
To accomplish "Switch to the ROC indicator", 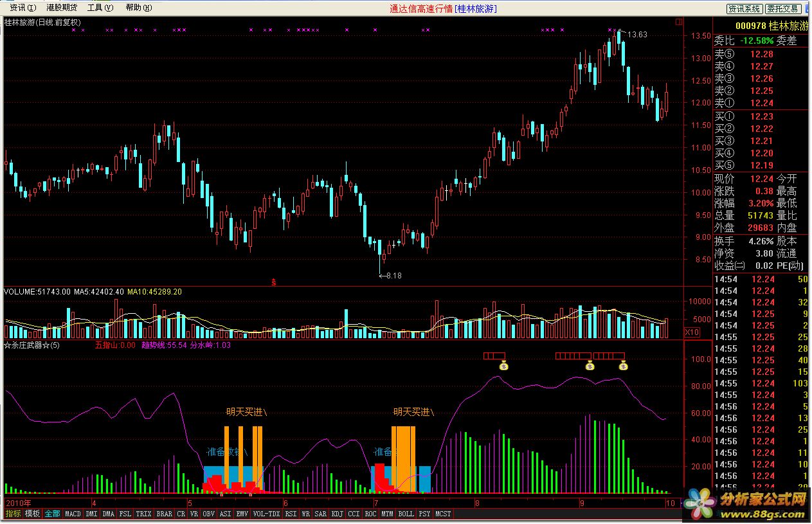I will tap(371, 514).
